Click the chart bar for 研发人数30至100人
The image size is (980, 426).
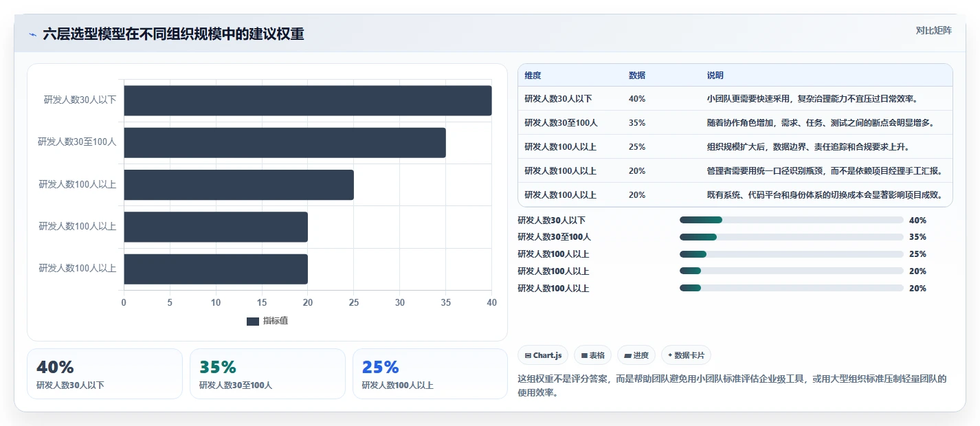point(285,142)
